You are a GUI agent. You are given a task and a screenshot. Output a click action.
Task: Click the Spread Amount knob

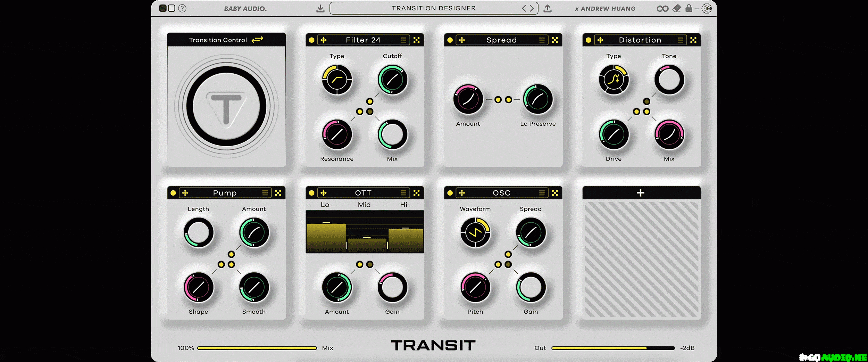click(x=468, y=99)
